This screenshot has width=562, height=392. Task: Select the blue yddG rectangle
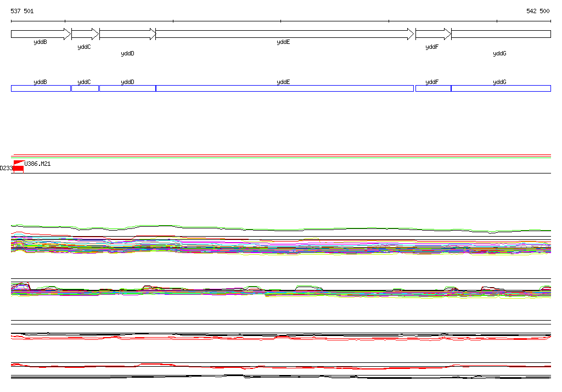(501, 88)
